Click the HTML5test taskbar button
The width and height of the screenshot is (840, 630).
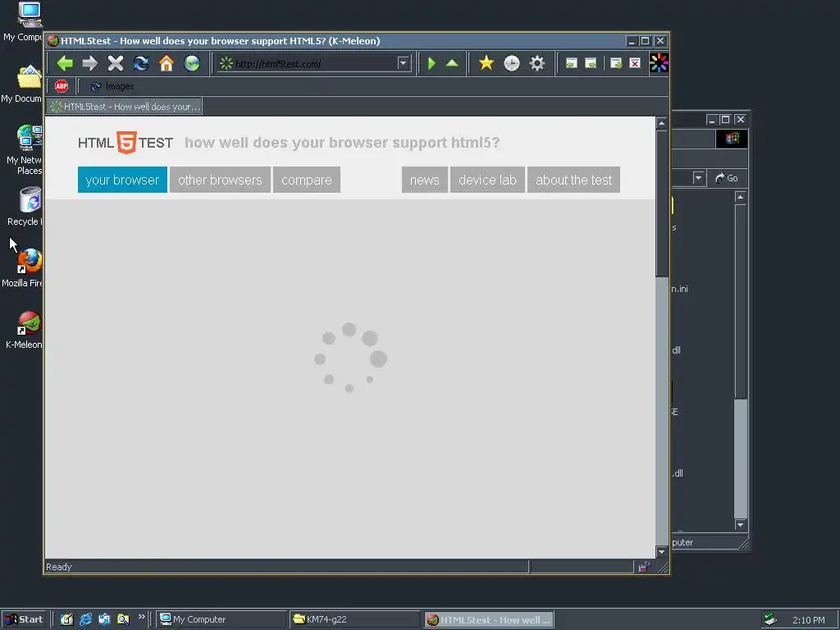point(489,619)
